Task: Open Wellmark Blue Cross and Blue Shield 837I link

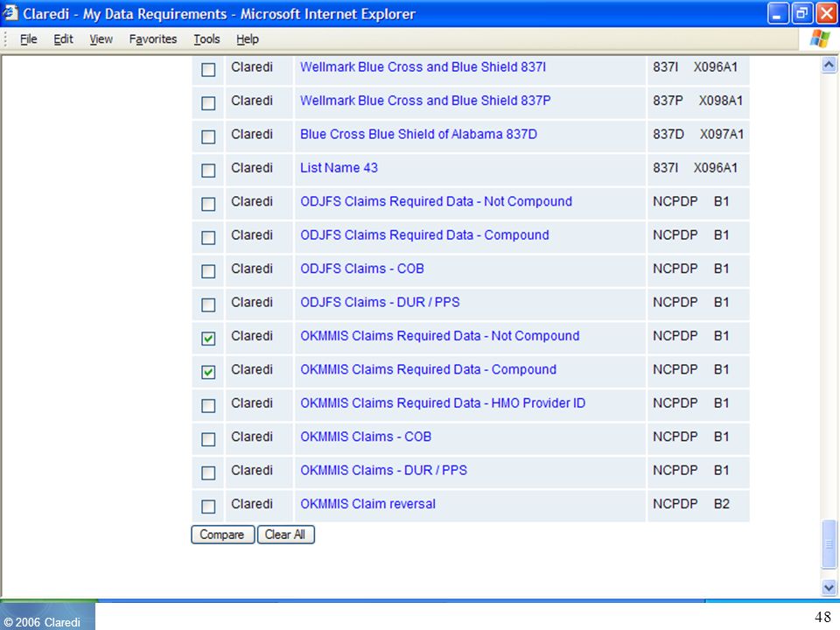Action: 423,67
